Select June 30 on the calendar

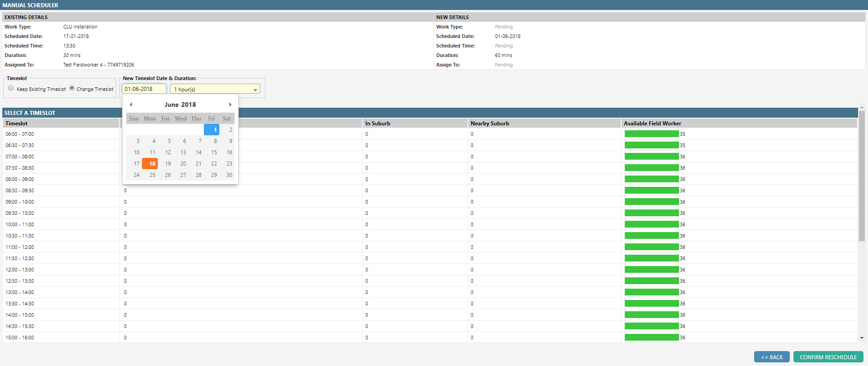(229, 175)
